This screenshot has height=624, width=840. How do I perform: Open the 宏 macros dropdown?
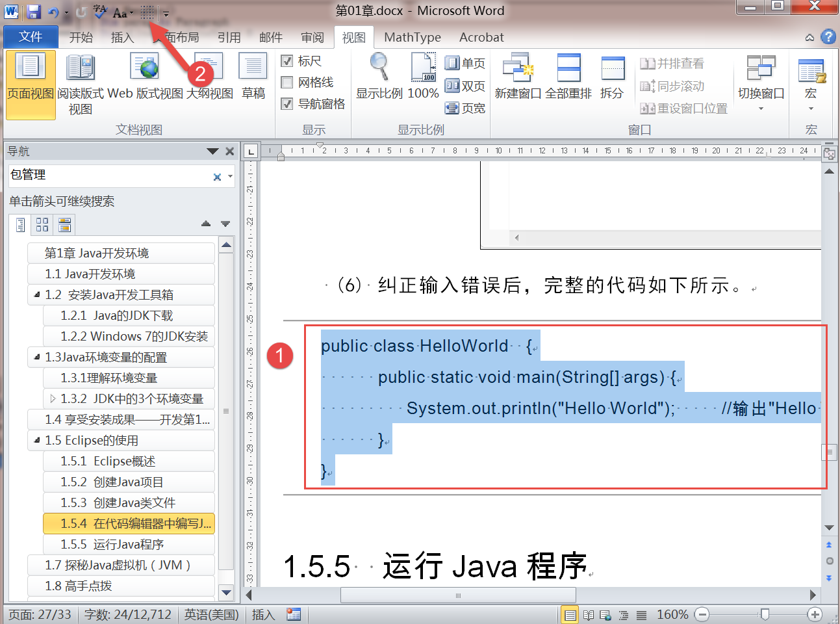coord(811,83)
